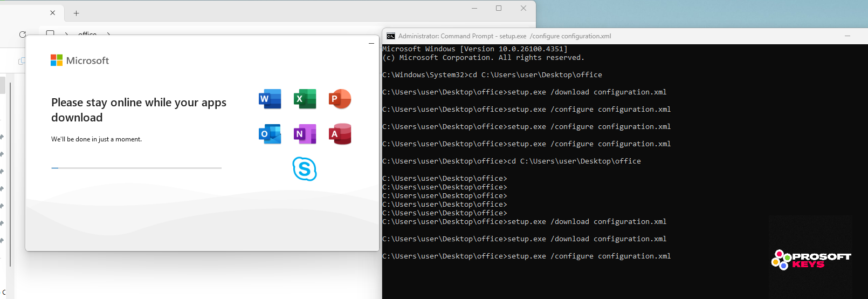Click the last setup.exe /configure command line
Viewport: 868px width, 299px height.
(x=526, y=256)
